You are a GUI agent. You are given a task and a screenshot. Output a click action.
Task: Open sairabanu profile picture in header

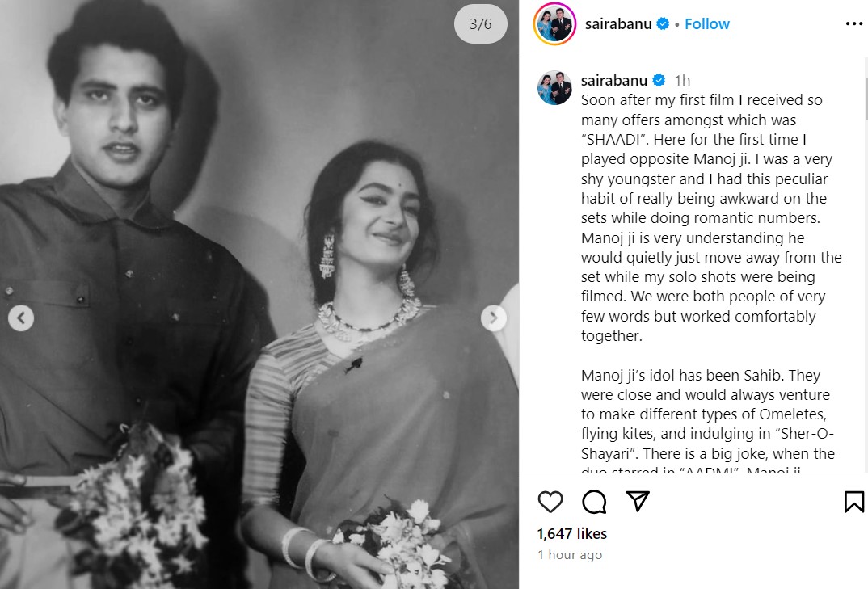point(554,24)
